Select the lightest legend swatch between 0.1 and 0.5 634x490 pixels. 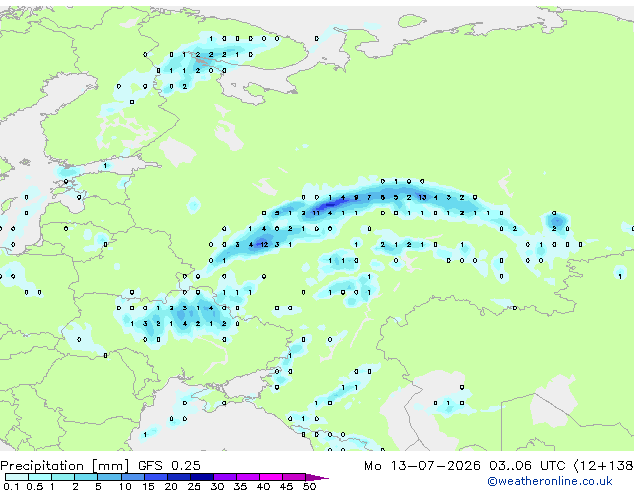(x=17, y=477)
